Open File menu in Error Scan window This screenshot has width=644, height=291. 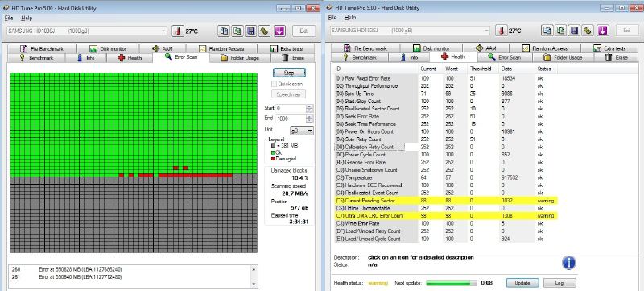click(9, 18)
